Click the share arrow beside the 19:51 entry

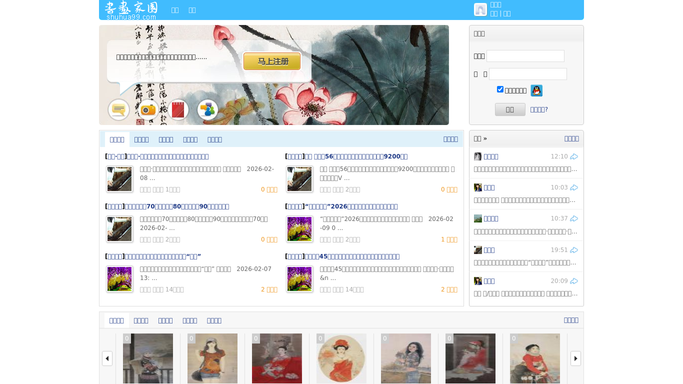[x=574, y=250]
